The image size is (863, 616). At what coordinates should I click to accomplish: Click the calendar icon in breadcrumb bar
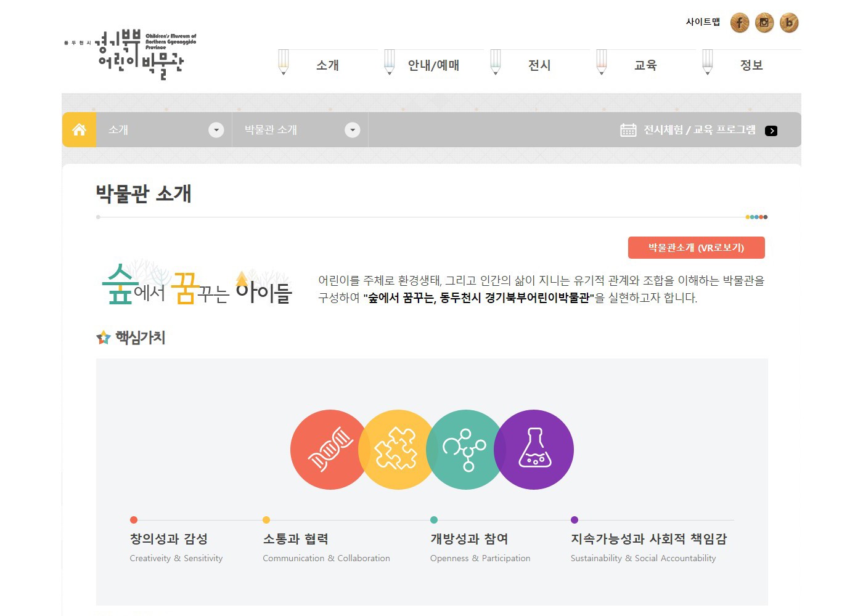628,130
